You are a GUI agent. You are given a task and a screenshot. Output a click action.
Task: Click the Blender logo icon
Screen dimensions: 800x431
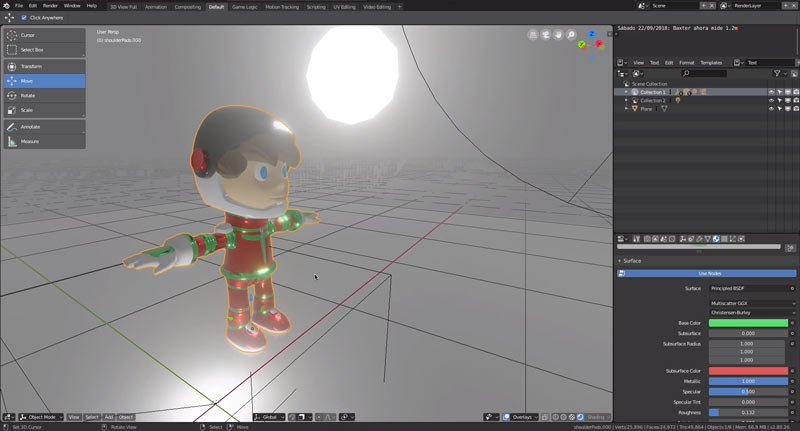(x=6, y=6)
